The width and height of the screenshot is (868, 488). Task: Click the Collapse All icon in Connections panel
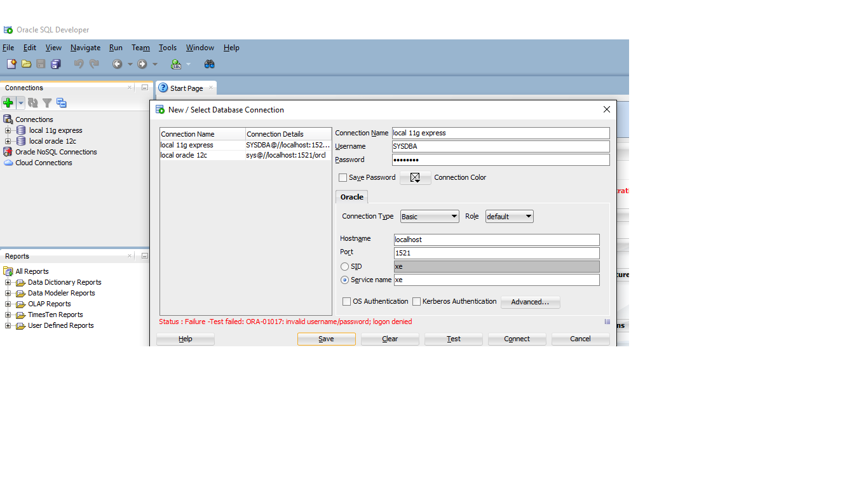(62, 103)
